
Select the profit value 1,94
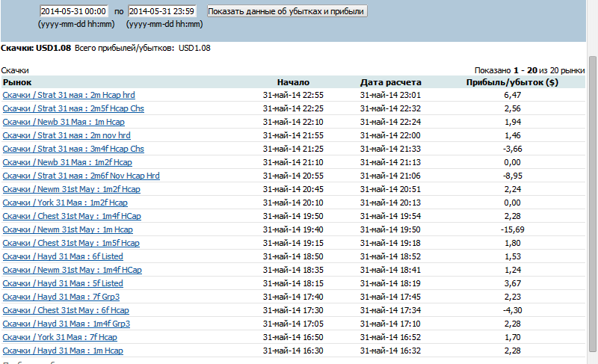point(512,122)
